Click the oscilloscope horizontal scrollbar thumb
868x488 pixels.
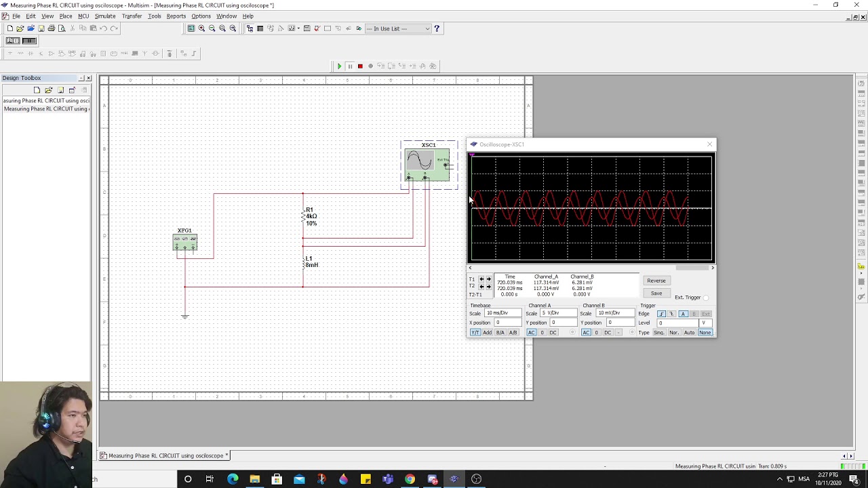(x=692, y=268)
